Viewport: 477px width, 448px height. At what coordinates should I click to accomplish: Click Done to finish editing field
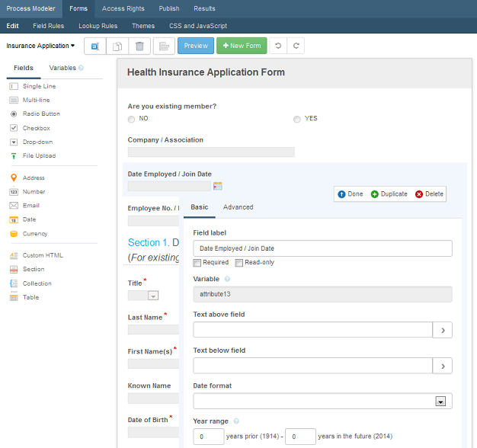tap(351, 194)
